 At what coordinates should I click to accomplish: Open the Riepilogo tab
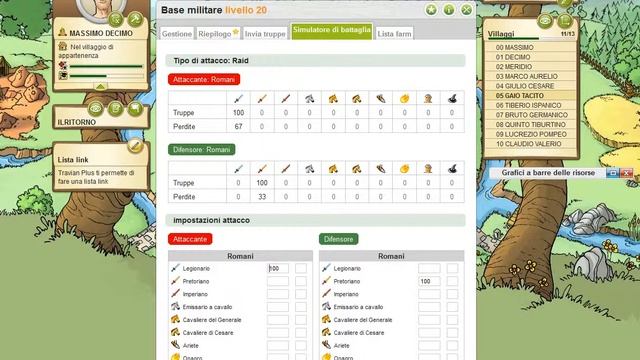[x=218, y=34]
